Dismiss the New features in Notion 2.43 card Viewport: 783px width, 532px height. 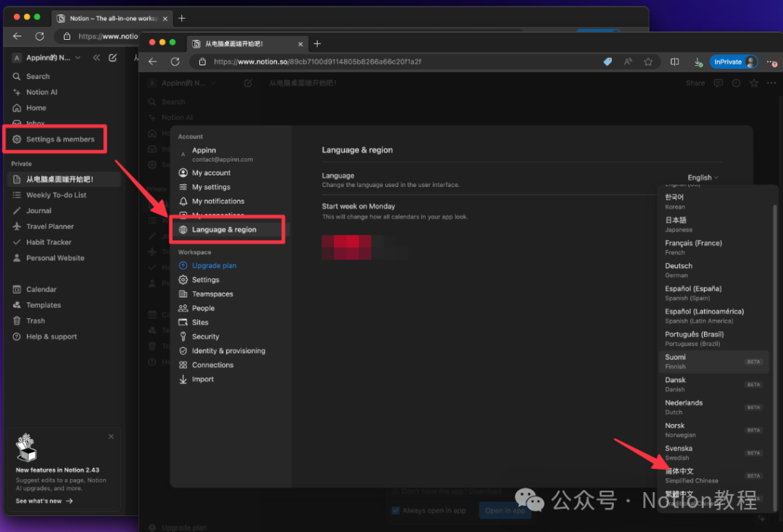pyautogui.click(x=111, y=436)
